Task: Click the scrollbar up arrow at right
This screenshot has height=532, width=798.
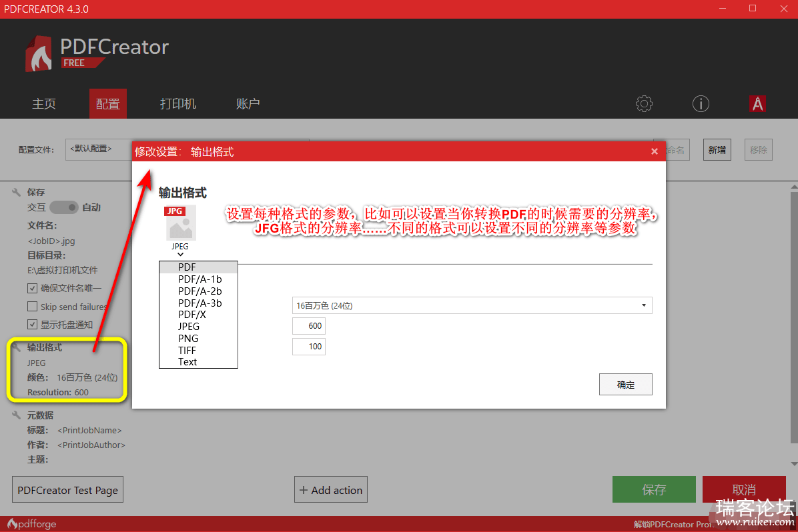Action: [x=794, y=187]
